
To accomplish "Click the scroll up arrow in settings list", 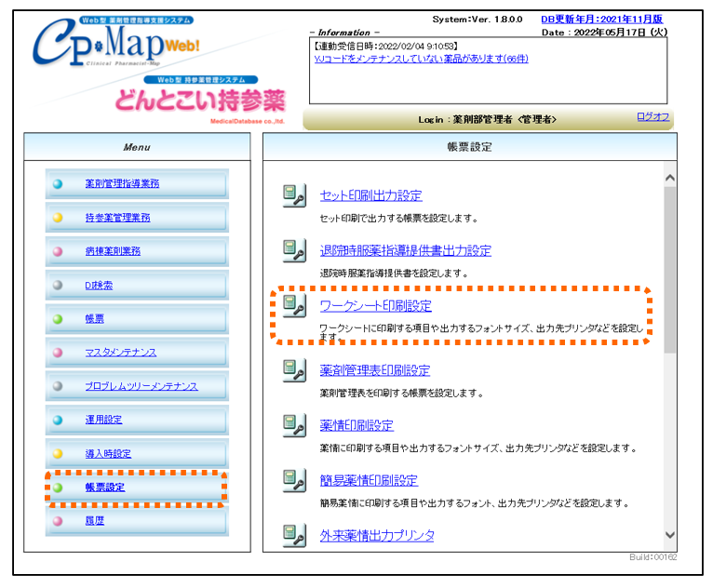I will point(669,177).
